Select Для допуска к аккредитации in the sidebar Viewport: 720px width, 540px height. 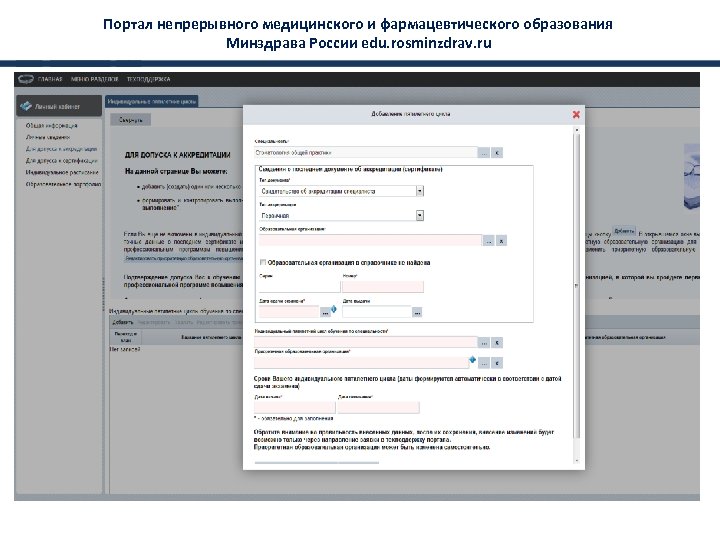click(x=62, y=149)
